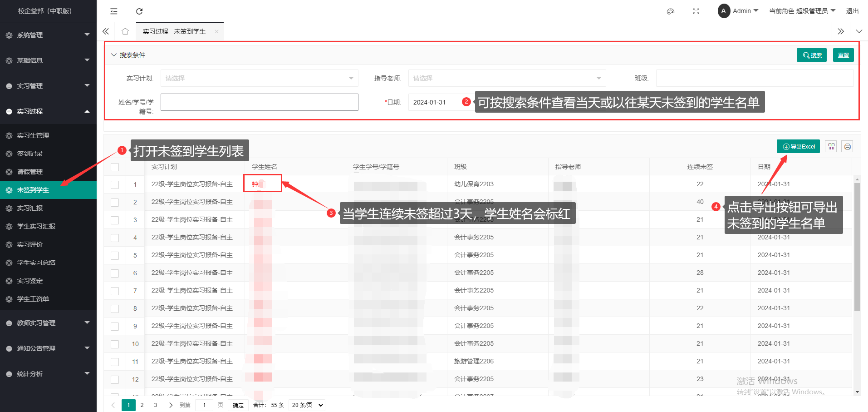
Task: Click the 搜索 button
Action: [x=811, y=55]
